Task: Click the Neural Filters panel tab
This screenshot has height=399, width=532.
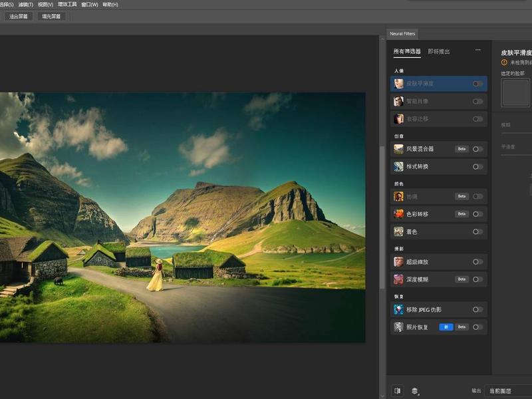Action: coord(402,34)
